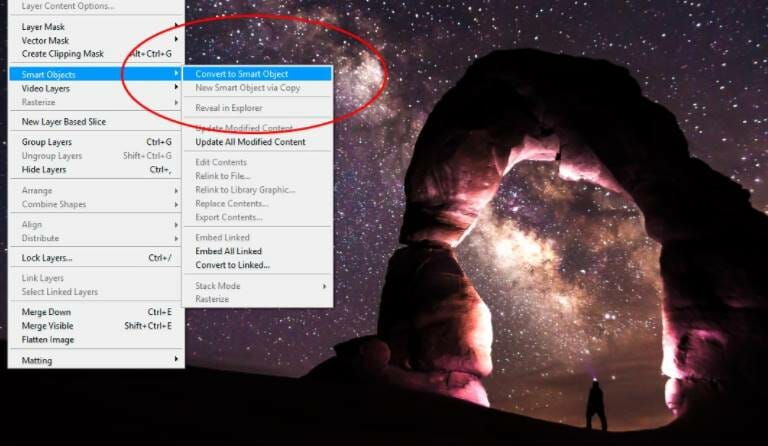The height and width of the screenshot is (446, 768).
Task: Open the Vector Mask submenu
Action: (x=96, y=41)
